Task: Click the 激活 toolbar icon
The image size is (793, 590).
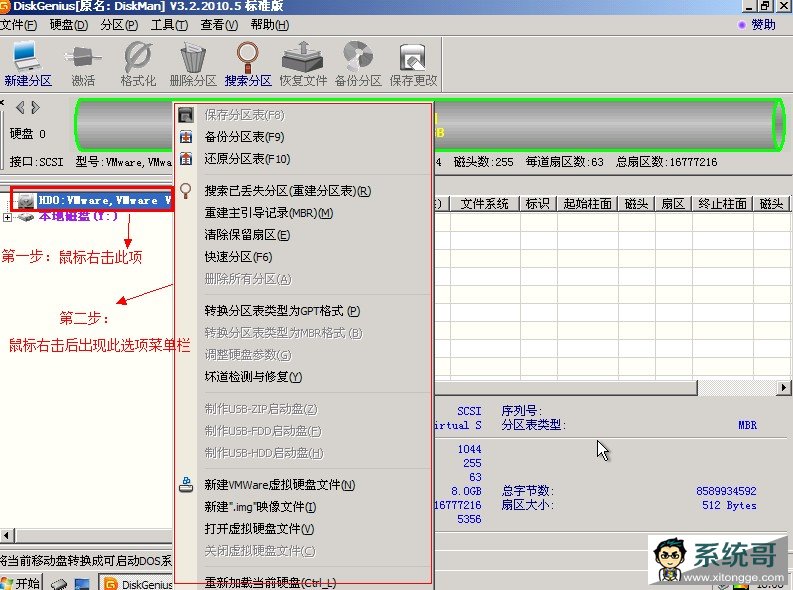Action: 82,64
